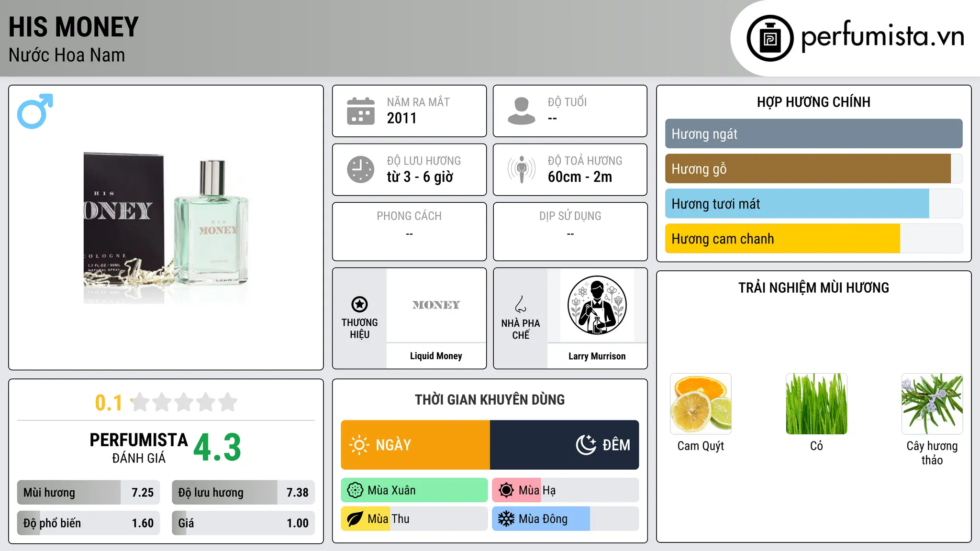This screenshot has height=551, width=980.
Task: Open the His Money bottle product image
Action: click(x=166, y=228)
